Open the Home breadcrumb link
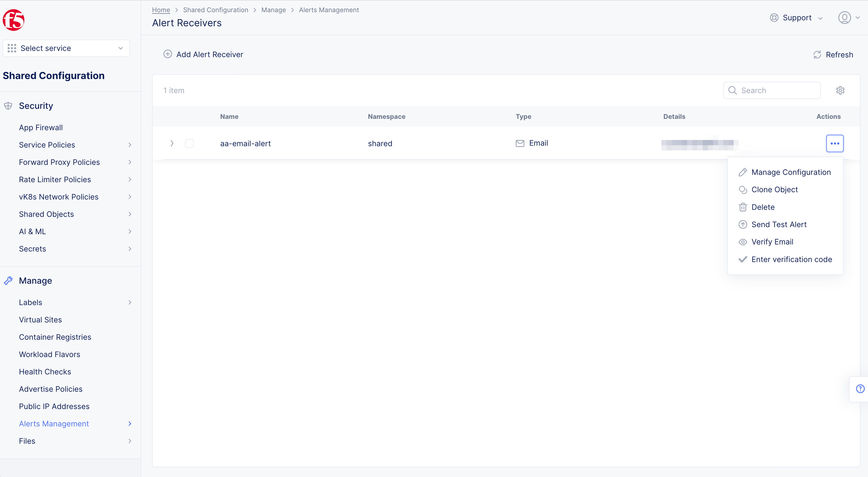The height and width of the screenshot is (477, 868). (x=161, y=10)
